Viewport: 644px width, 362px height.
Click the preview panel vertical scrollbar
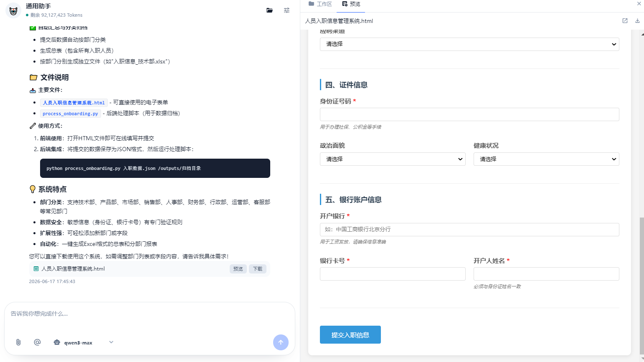641,285
